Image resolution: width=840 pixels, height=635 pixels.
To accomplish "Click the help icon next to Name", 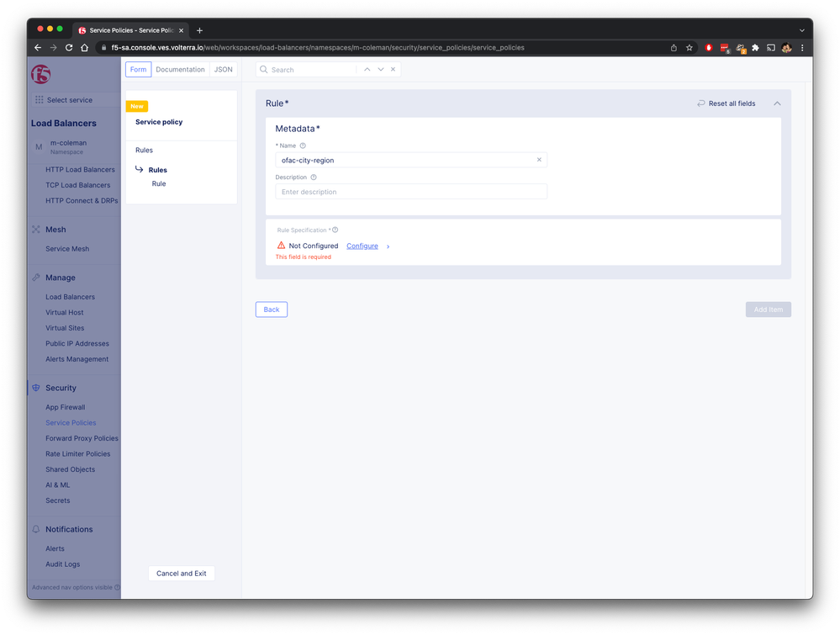I will (303, 146).
